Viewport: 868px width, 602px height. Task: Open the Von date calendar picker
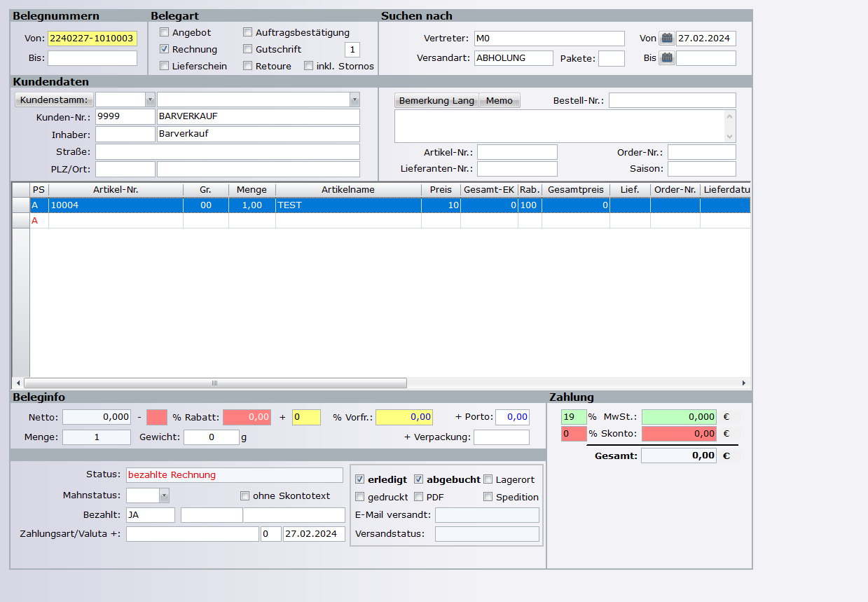(667, 38)
